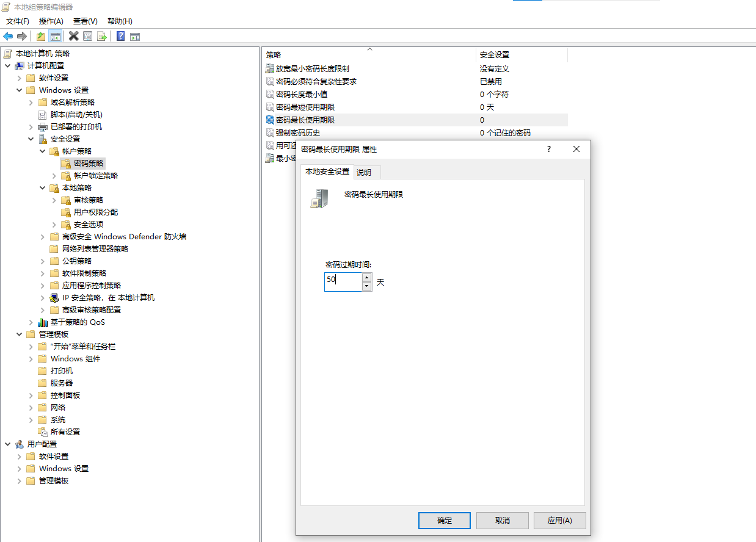Screen dimensions: 756x542
Task: Decrease password expiry days with down arrow
Action: pyautogui.click(x=366, y=286)
